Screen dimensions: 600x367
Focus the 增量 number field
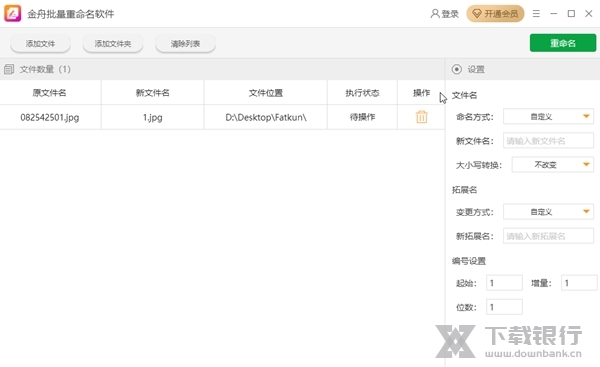579,283
